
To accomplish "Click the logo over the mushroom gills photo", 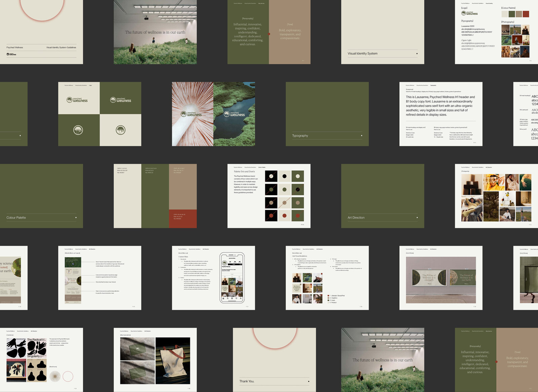I will (x=191, y=114).
